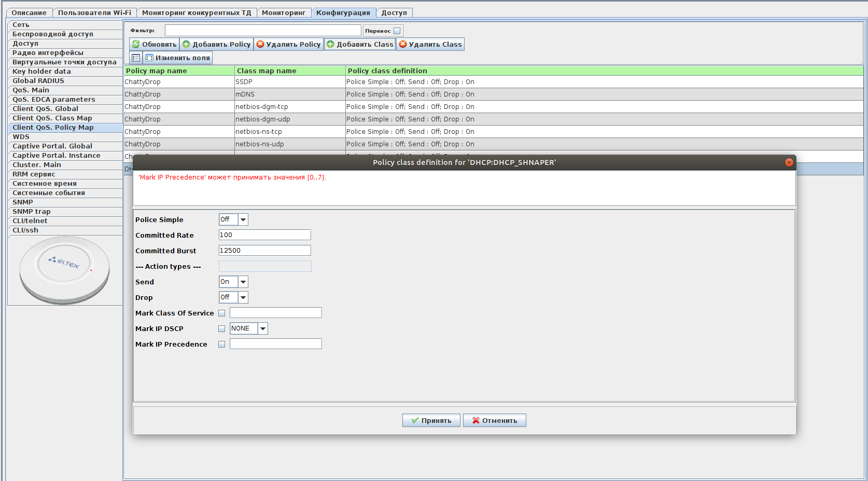Click the Mark Class Of Service field
868x481 pixels.
click(276, 313)
